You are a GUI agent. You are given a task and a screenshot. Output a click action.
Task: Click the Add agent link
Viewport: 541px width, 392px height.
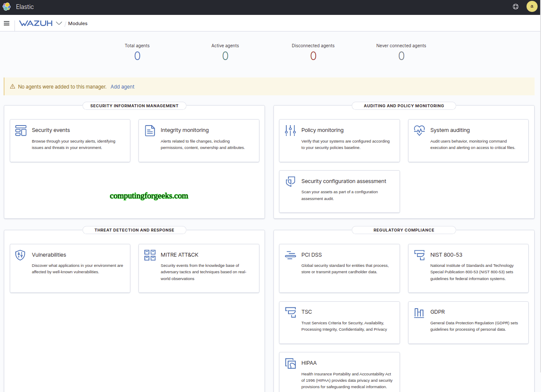tap(122, 86)
